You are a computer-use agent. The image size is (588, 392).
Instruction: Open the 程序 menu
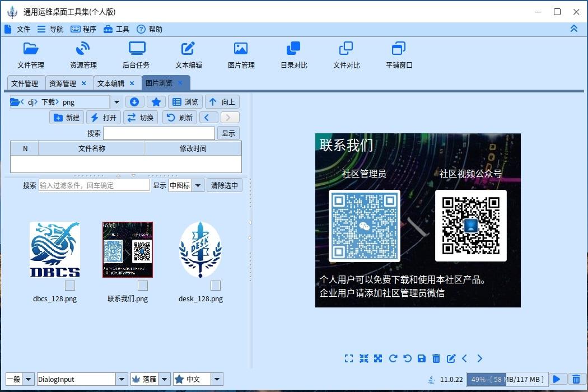(83, 29)
